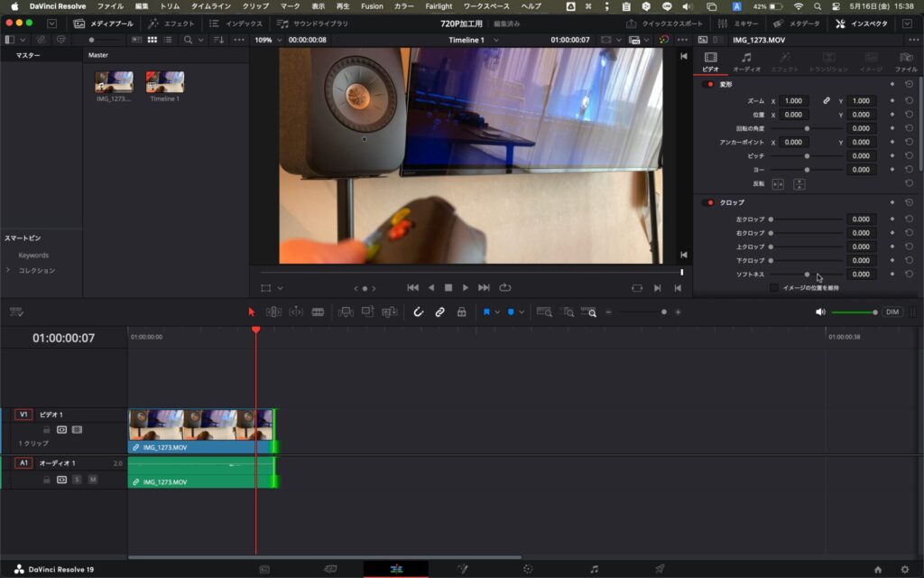This screenshot has height=578, width=924.
Task: Click the flip vertical icon
Action: [x=799, y=184]
